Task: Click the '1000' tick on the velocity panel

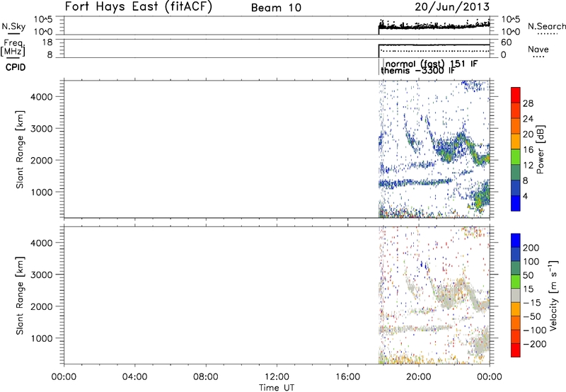Action: pyautogui.click(x=42, y=338)
